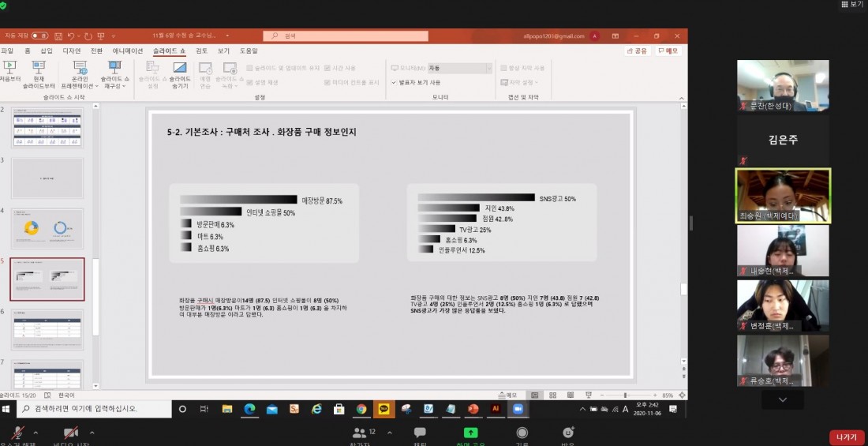Screen dimensions: 868x446
Task: Click the zoom level slider in status bar
Action: coord(626,395)
